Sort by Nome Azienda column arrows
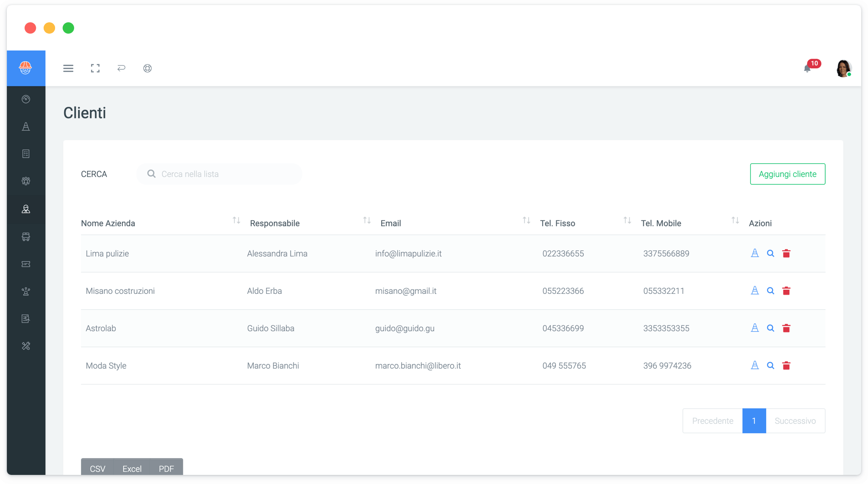 pos(236,221)
